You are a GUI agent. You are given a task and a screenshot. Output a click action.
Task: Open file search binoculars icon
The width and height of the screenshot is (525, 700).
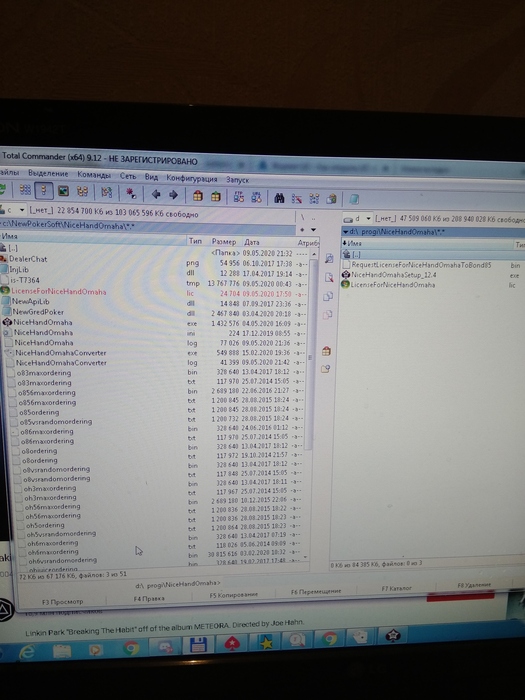[x=279, y=198]
